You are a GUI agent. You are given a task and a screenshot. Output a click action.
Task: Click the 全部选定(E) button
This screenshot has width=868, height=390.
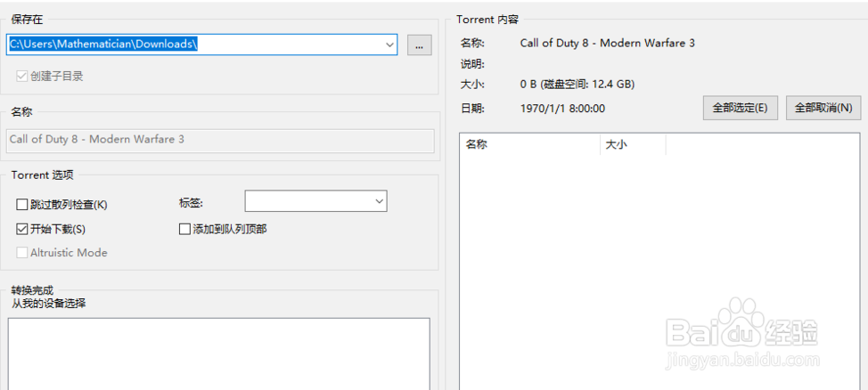click(741, 108)
